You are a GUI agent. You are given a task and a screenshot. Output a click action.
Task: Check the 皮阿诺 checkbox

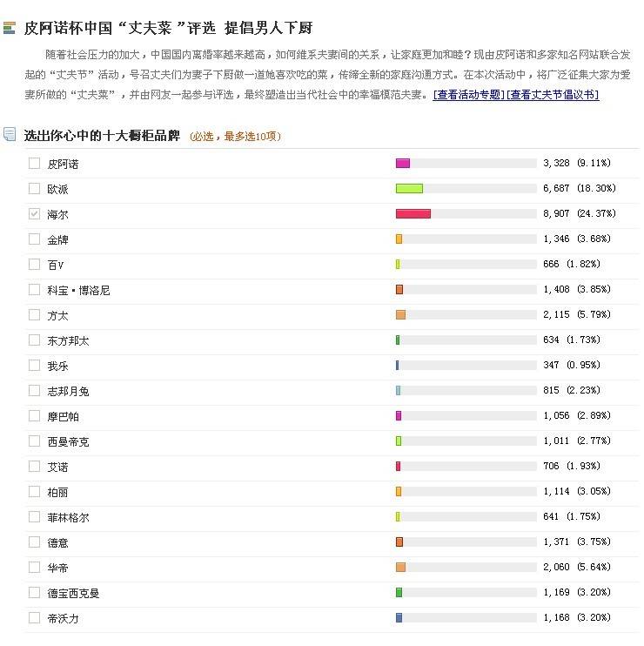tap(34, 163)
